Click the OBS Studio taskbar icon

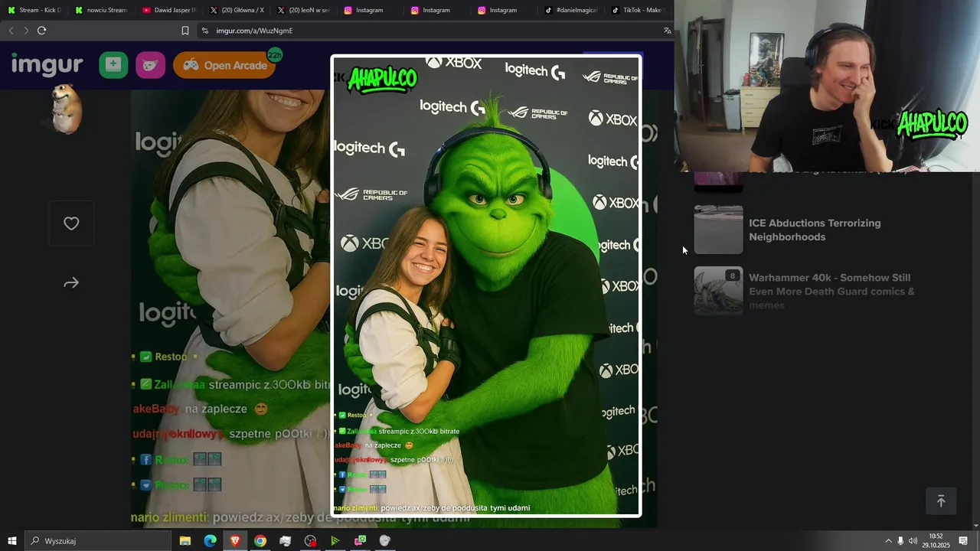(310, 541)
